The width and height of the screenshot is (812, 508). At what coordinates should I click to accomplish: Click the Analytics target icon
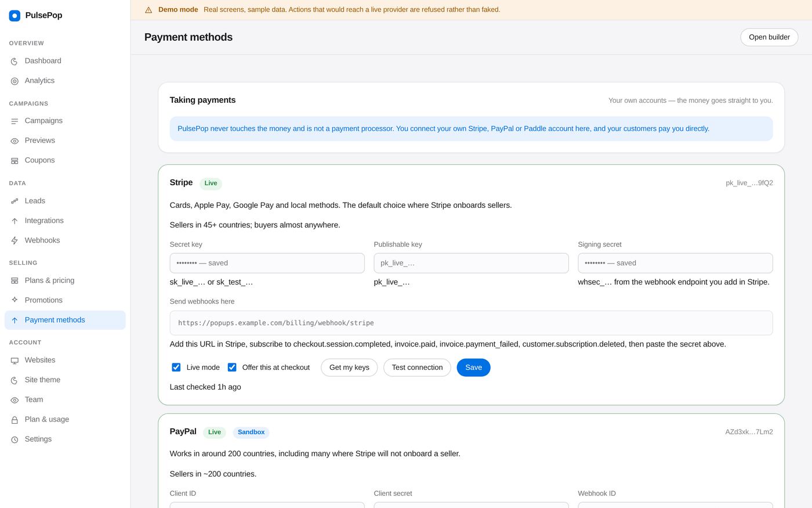[x=14, y=81]
